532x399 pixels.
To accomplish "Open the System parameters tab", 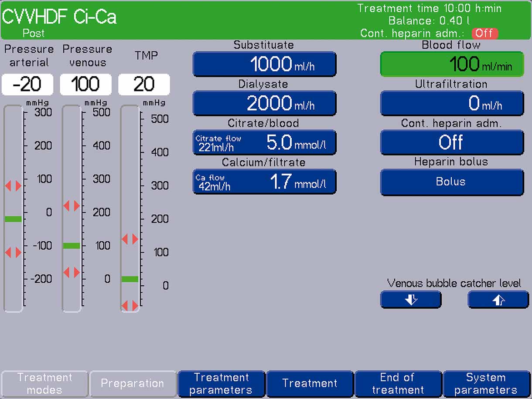I will click(488, 384).
